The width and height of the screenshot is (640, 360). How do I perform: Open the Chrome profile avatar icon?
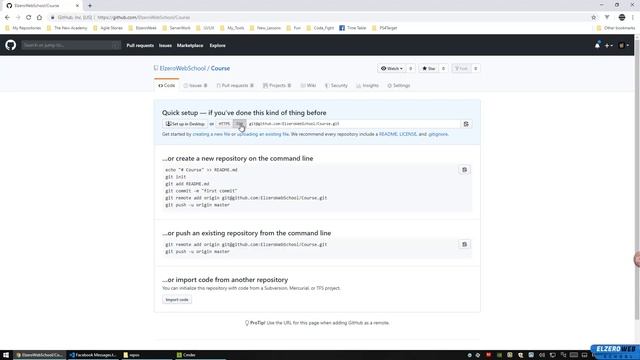click(x=622, y=17)
